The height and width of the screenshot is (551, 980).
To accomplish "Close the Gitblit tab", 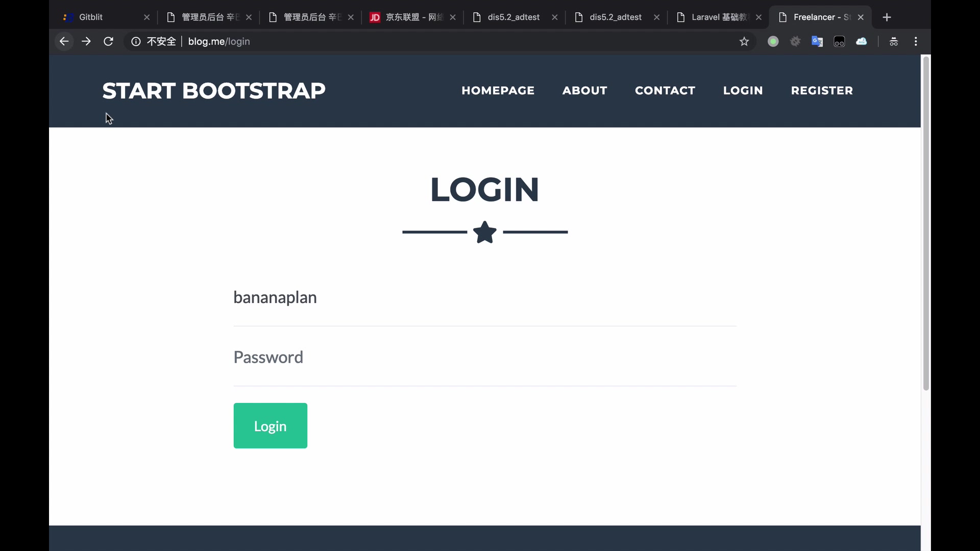I will (147, 17).
